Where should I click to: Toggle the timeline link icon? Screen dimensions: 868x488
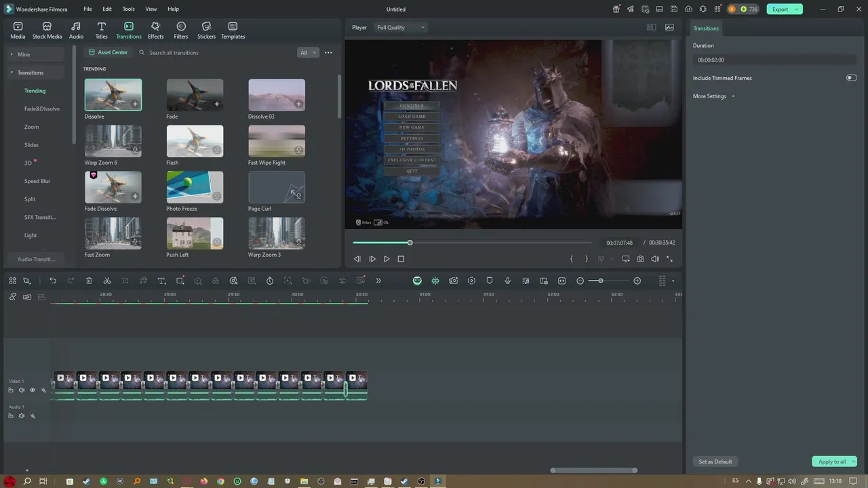click(x=12, y=297)
